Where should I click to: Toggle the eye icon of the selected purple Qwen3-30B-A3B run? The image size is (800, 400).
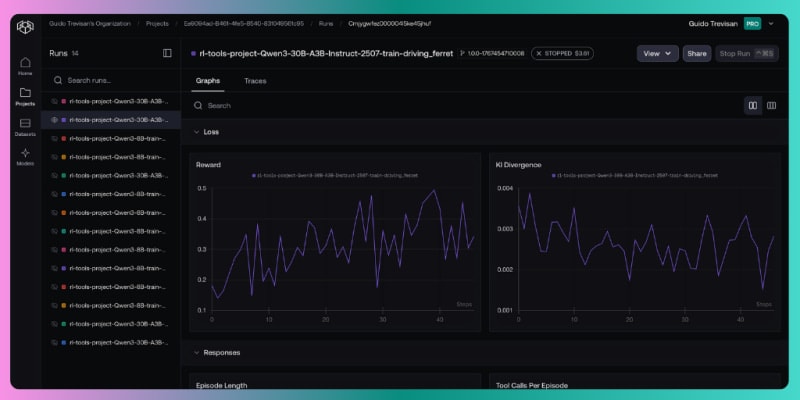click(x=55, y=120)
